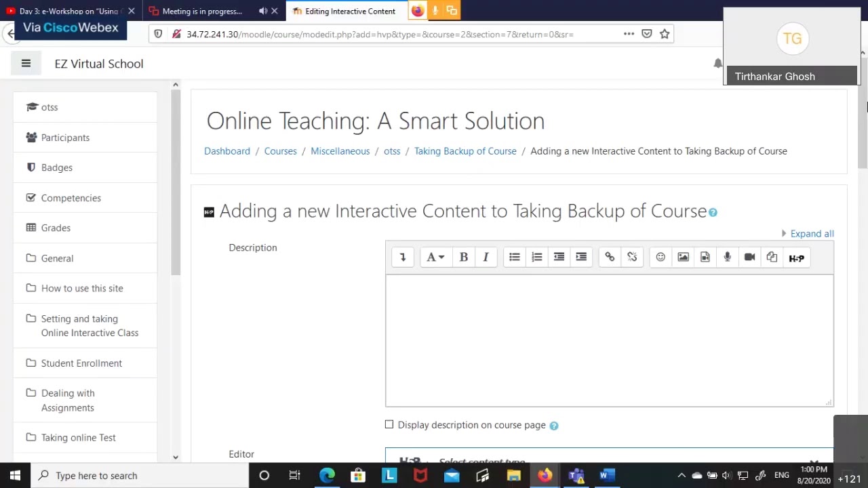868x488 pixels.
Task: Open Taking Backup of Course breadcrumb link
Action: coord(465,151)
